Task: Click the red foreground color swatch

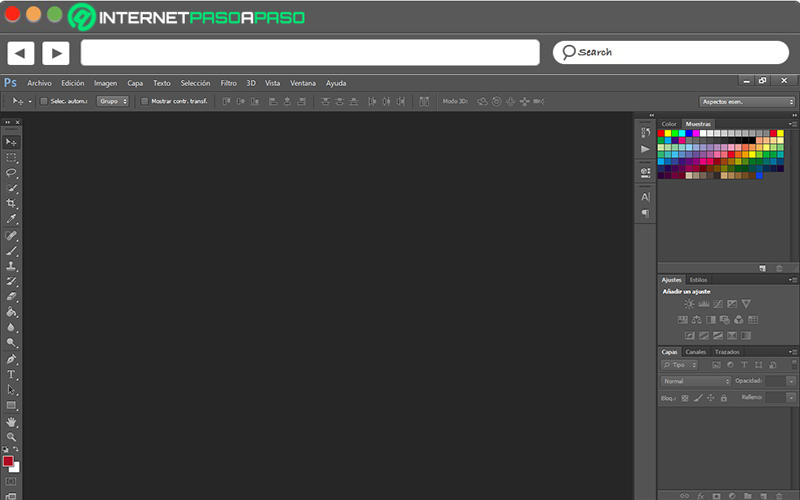Action: point(8,461)
